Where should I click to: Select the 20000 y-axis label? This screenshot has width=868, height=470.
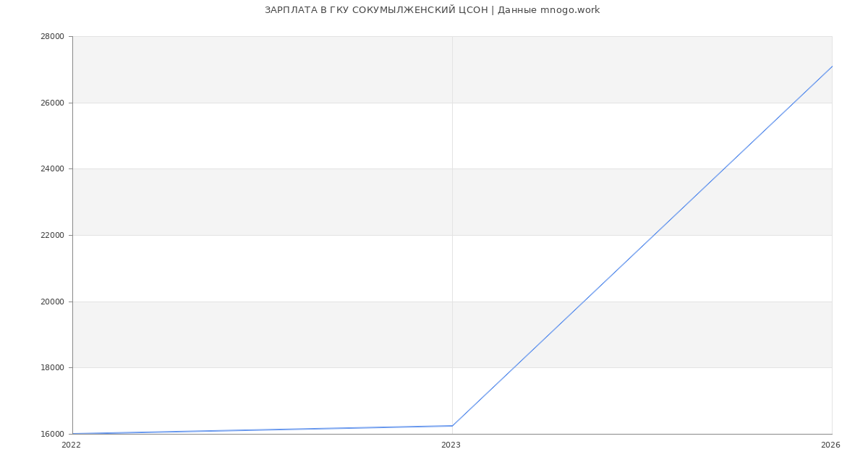point(54,302)
